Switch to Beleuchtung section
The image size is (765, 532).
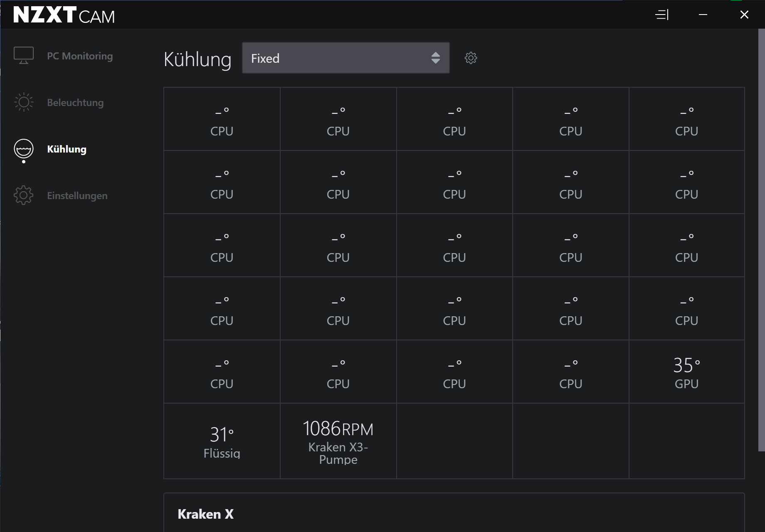coord(75,102)
